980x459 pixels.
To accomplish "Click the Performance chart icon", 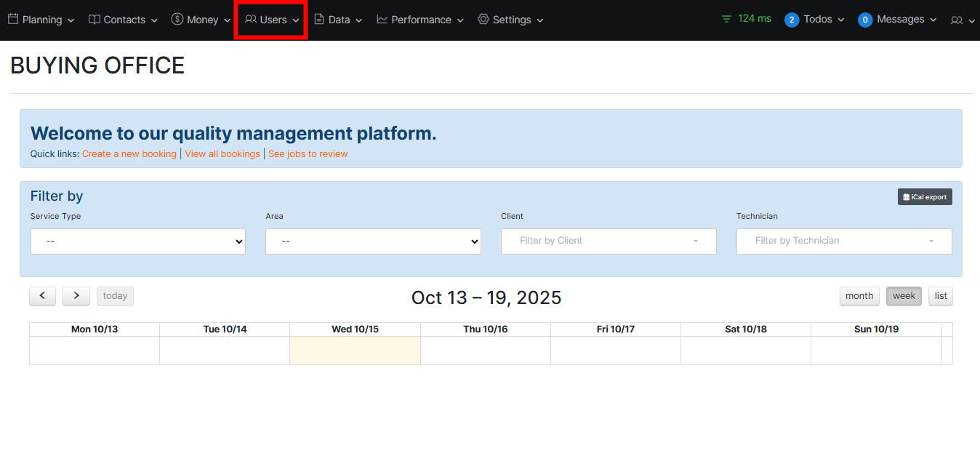I will [x=382, y=20].
